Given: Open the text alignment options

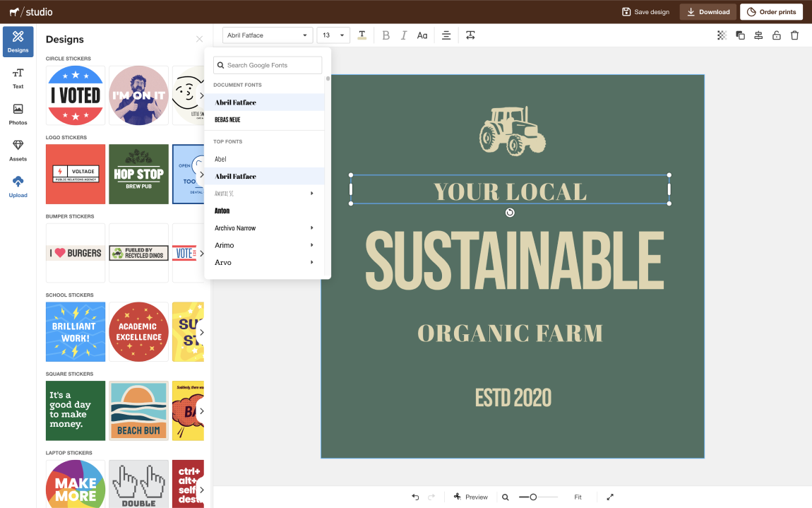Looking at the screenshot, I should click(x=446, y=35).
